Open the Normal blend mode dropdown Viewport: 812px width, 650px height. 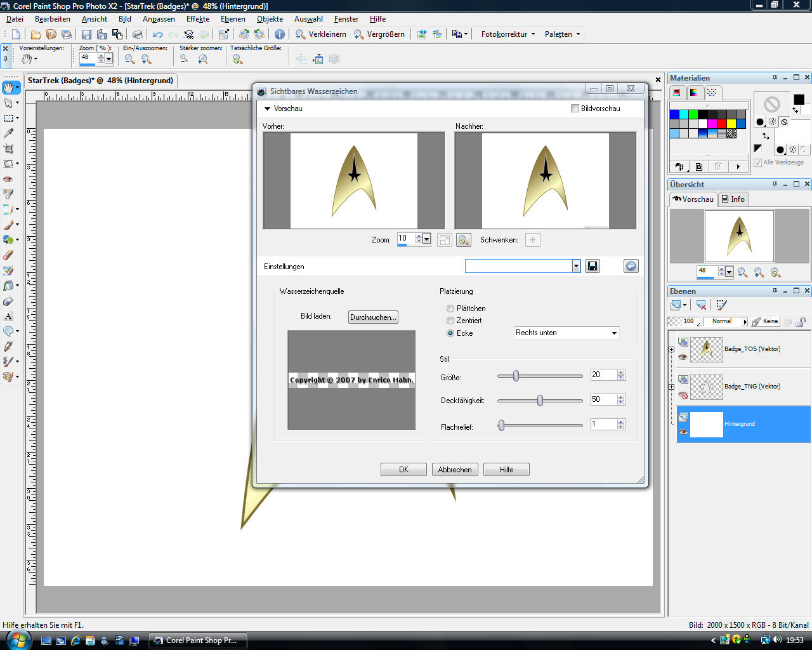pyautogui.click(x=745, y=322)
